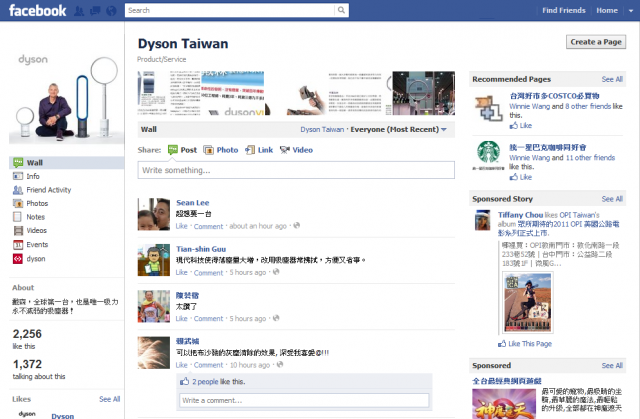640x419 pixels.
Task: Click the Starbucks logo in Recommended Pages
Action: (x=489, y=155)
